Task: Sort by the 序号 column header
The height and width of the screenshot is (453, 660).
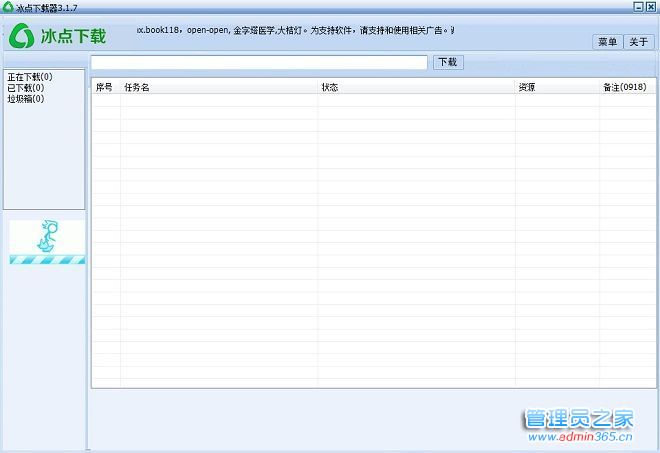Action: (106, 87)
